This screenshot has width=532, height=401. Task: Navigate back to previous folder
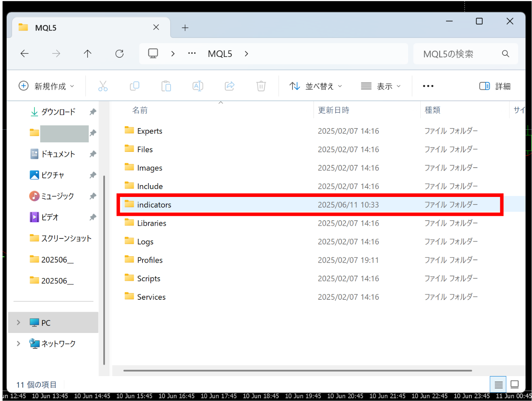[25, 54]
